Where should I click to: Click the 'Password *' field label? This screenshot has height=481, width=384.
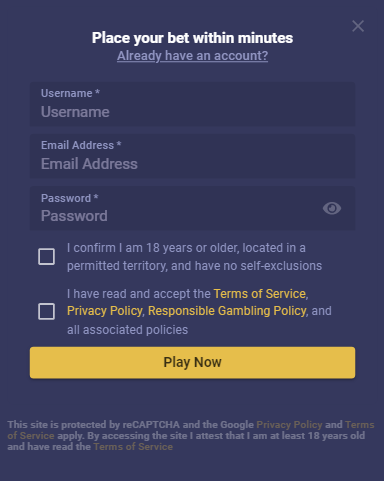70,198
